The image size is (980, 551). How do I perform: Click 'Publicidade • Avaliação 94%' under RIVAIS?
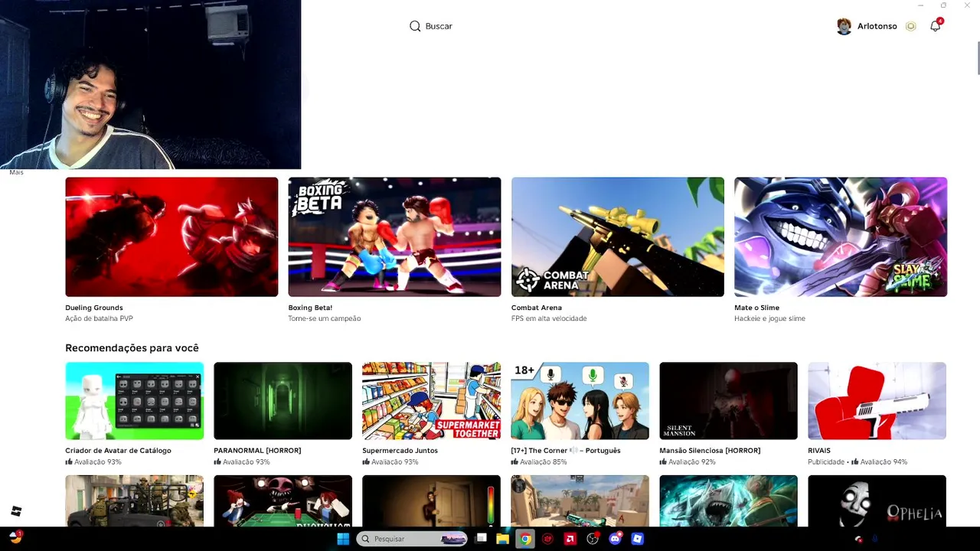857,462
